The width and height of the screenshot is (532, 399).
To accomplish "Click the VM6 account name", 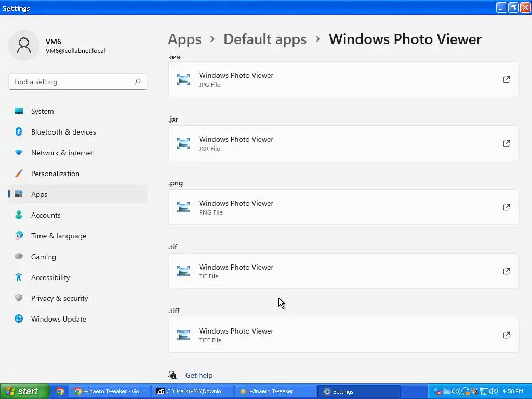I will coord(54,42).
